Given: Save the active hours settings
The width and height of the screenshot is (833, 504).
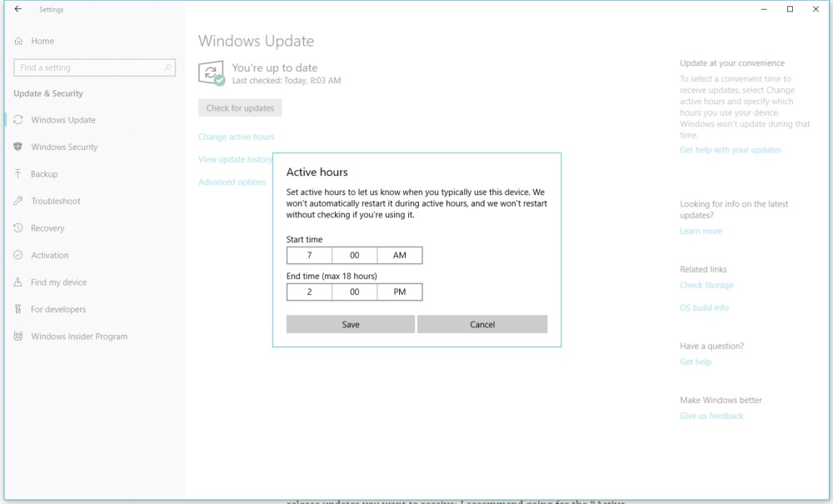Looking at the screenshot, I should click(351, 325).
